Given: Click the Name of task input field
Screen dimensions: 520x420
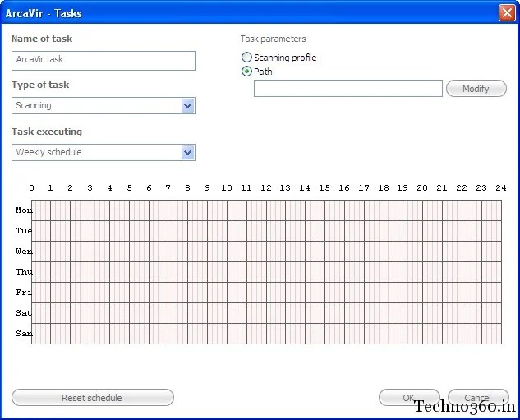Looking at the screenshot, I should 104,61.
